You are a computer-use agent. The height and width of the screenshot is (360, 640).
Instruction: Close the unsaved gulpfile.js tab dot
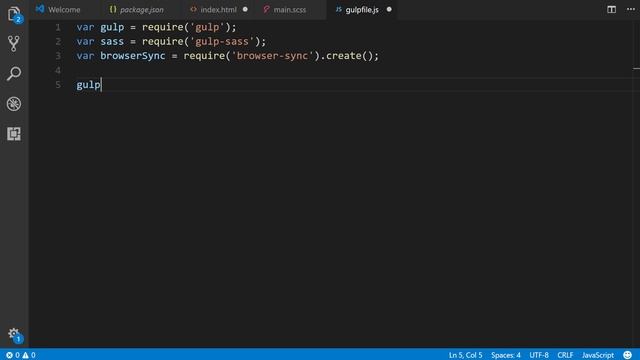(389, 9)
